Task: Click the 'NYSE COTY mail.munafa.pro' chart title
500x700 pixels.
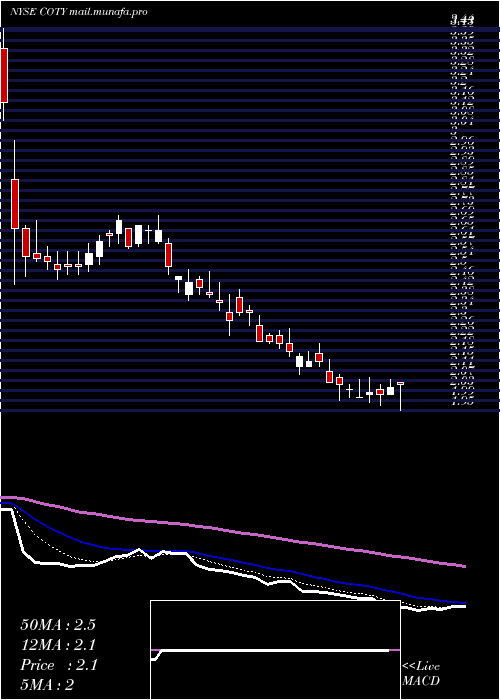Action: click(x=79, y=12)
